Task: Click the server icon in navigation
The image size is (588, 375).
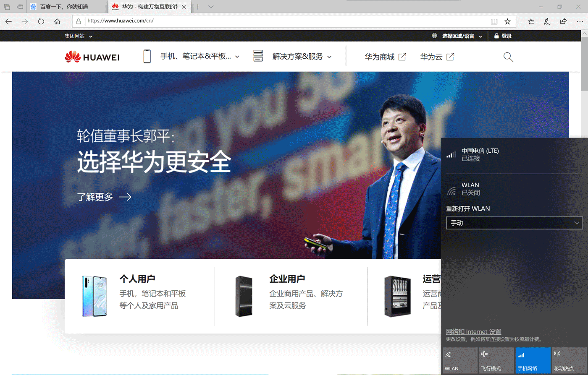Action: [258, 56]
